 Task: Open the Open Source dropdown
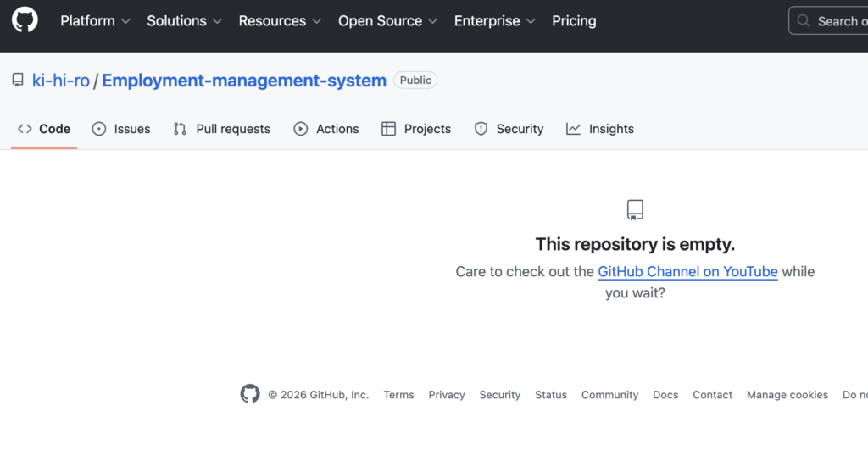tap(387, 21)
